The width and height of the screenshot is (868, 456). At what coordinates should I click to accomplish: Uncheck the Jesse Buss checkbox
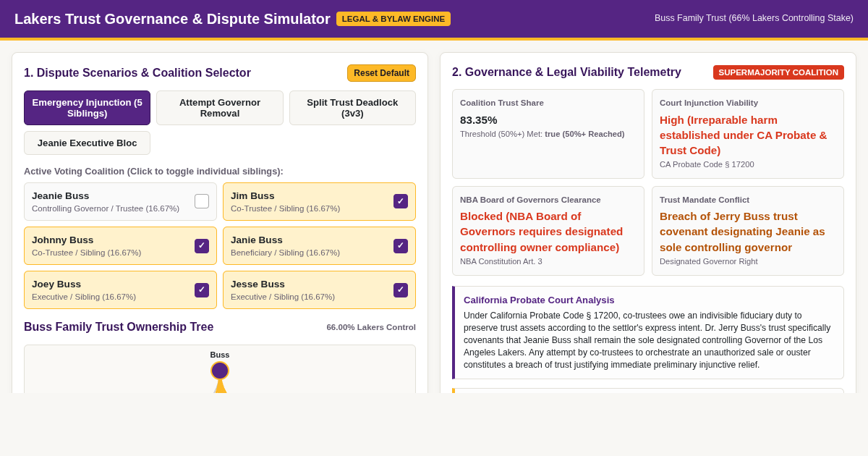click(x=401, y=290)
